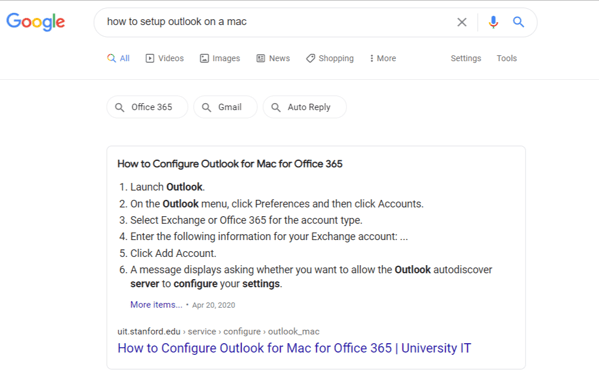Viewport: 599px width, 370px height.
Task: Refine search with Gmail chip
Action: point(225,107)
